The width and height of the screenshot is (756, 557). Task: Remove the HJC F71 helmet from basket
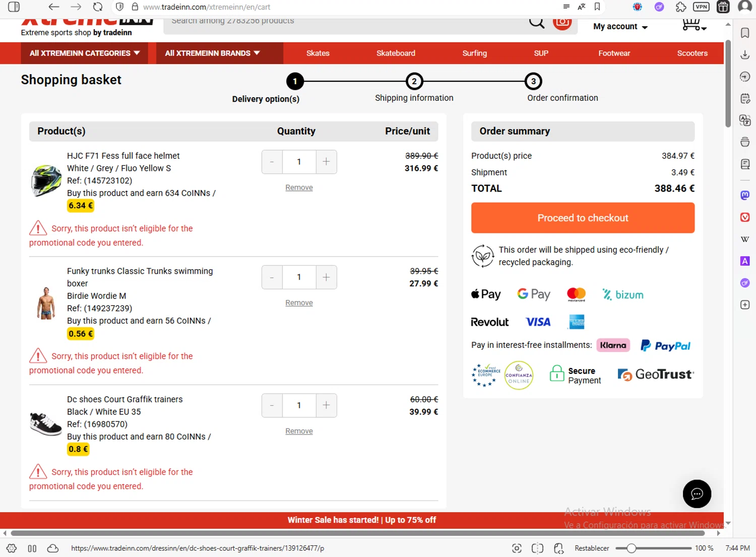(299, 188)
